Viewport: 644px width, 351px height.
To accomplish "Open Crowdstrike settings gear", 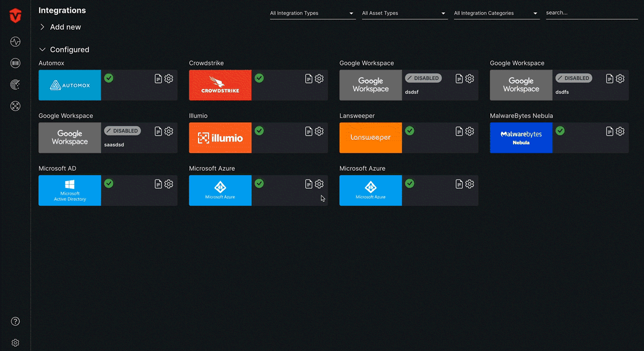I will (319, 78).
